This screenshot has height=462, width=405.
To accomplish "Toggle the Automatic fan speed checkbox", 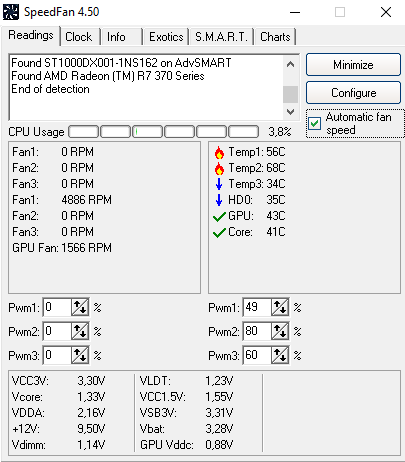I will (314, 123).
